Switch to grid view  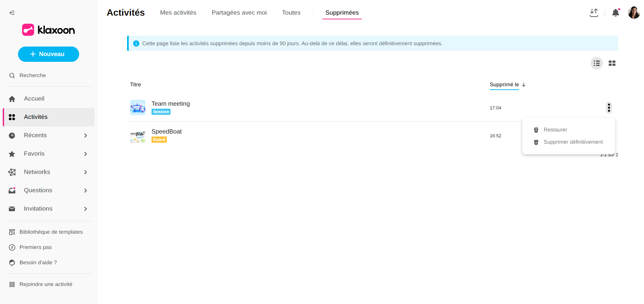[x=612, y=64]
